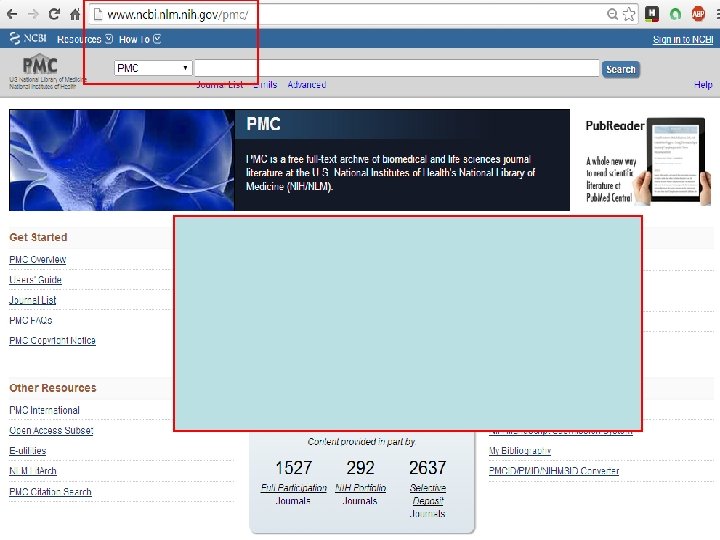Open the Journal List link under Get Started

tap(33, 300)
